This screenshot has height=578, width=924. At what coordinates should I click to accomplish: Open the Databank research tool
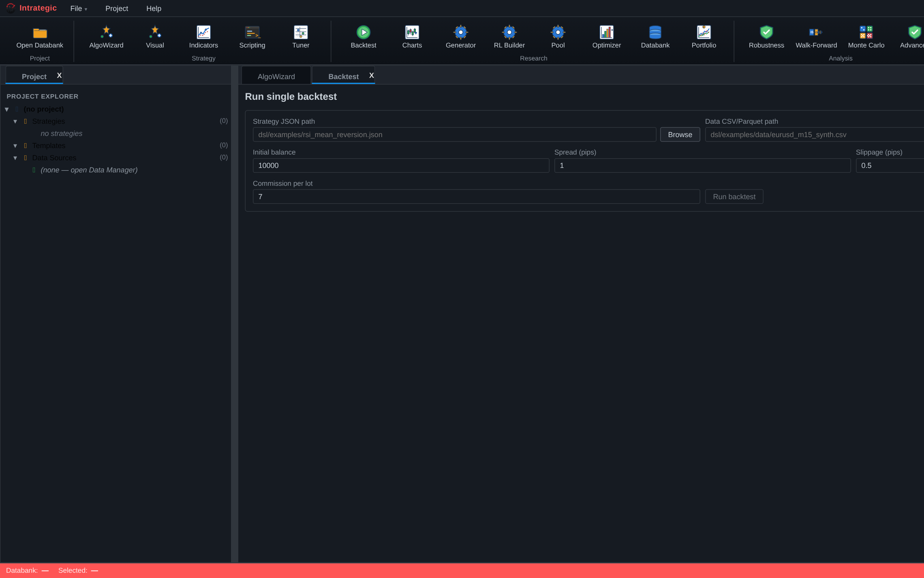point(655,37)
